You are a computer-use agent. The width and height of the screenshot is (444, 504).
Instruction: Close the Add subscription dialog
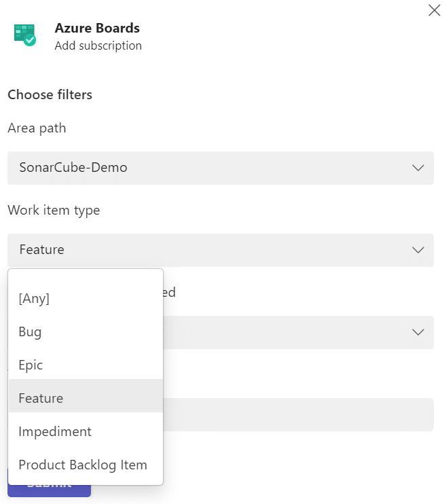[x=434, y=10]
